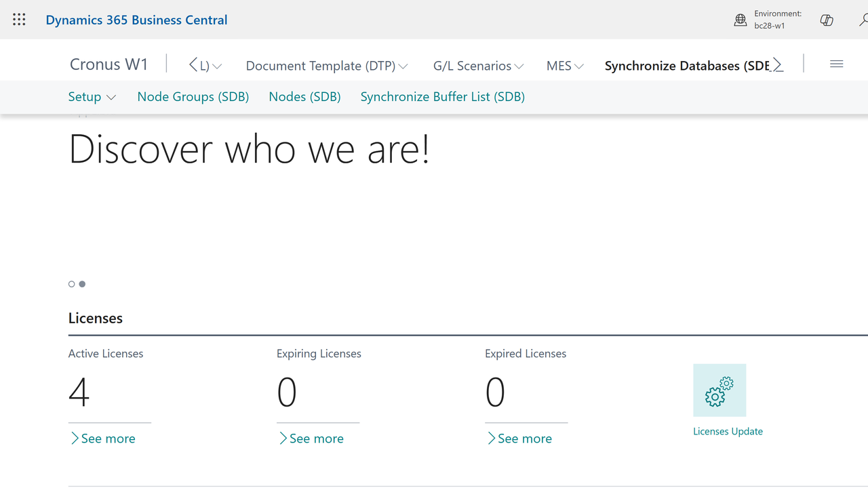Viewport: 868px width, 488px height.
Task: Open Synchronize Buffer List (SDB)
Action: 443,97
